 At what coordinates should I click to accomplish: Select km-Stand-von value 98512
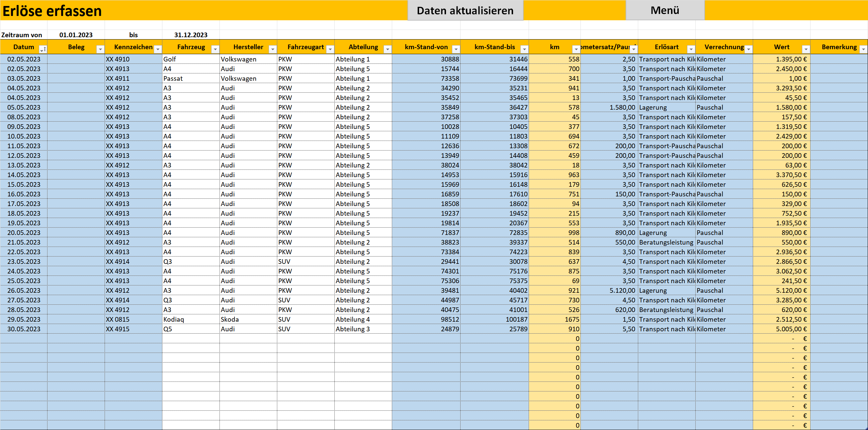point(426,319)
